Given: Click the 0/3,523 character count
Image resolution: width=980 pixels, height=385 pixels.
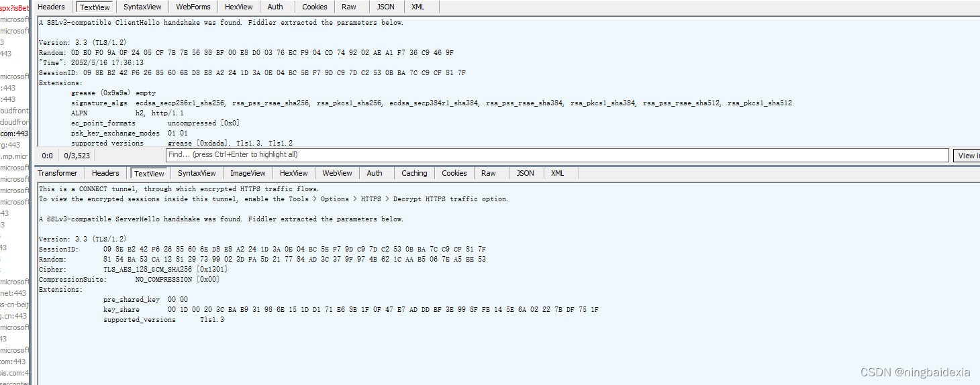Looking at the screenshot, I should [77, 156].
